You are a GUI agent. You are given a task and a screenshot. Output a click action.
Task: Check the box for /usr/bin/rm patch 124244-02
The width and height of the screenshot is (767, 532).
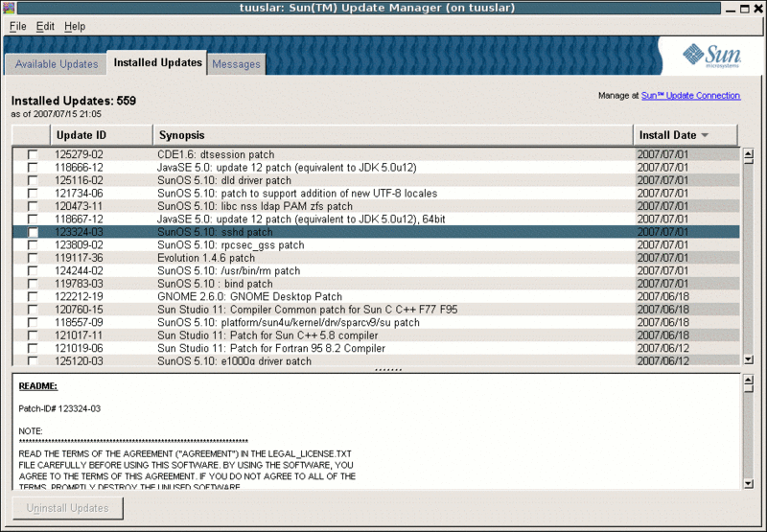[x=33, y=270]
